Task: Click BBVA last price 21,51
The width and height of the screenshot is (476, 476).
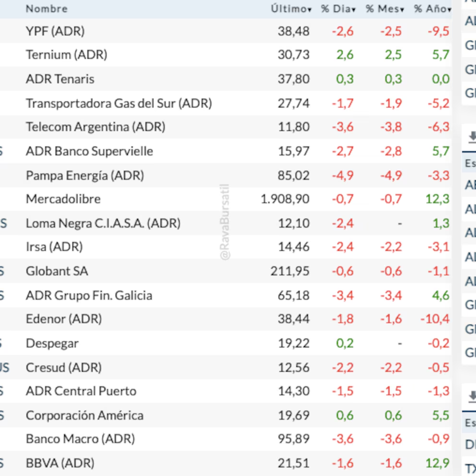Action: tap(294, 463)
